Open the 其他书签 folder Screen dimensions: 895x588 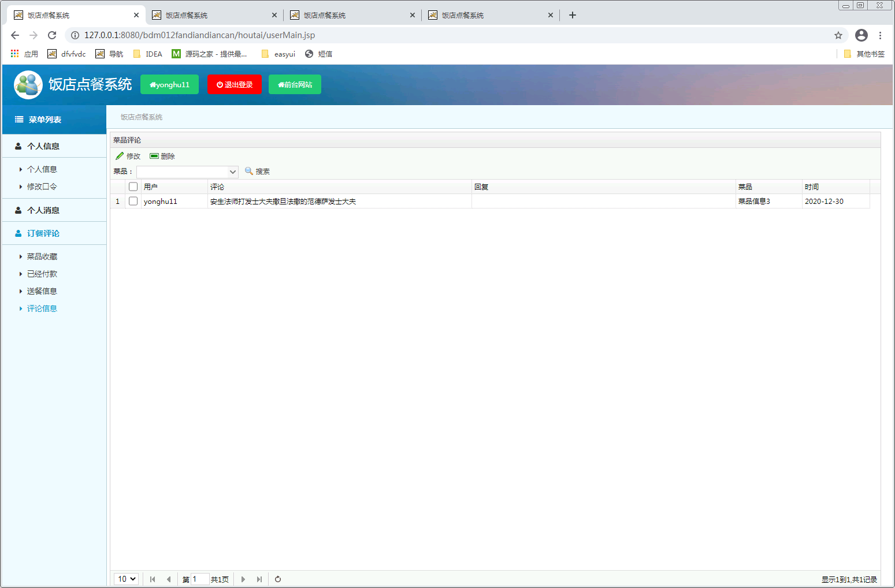coord(864,54)
